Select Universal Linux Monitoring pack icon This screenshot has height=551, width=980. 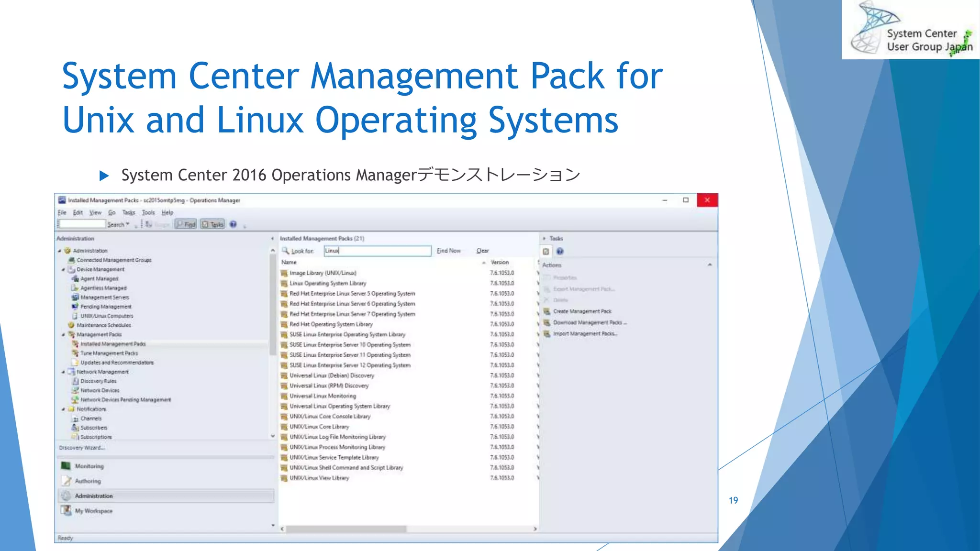coord(284,396)
